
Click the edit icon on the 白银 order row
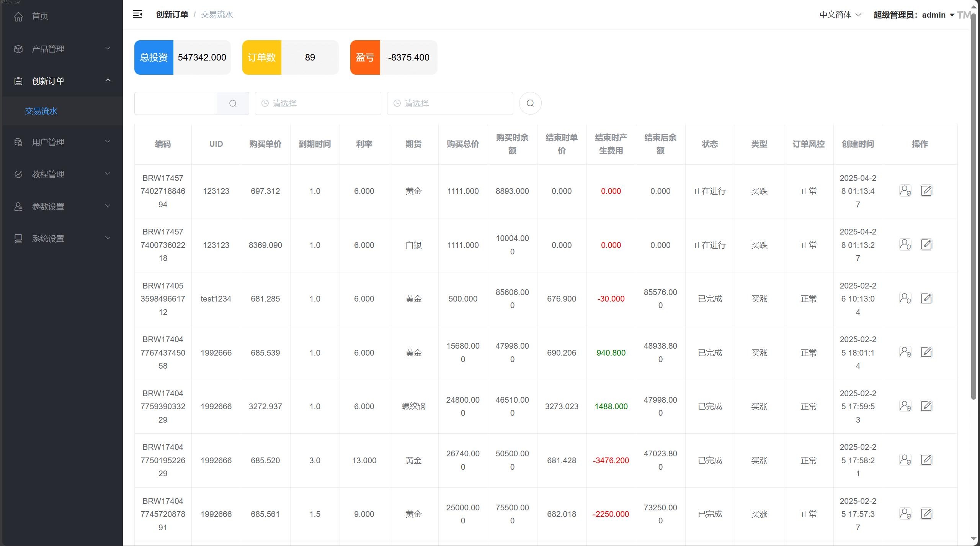click(x=926, y=244)
